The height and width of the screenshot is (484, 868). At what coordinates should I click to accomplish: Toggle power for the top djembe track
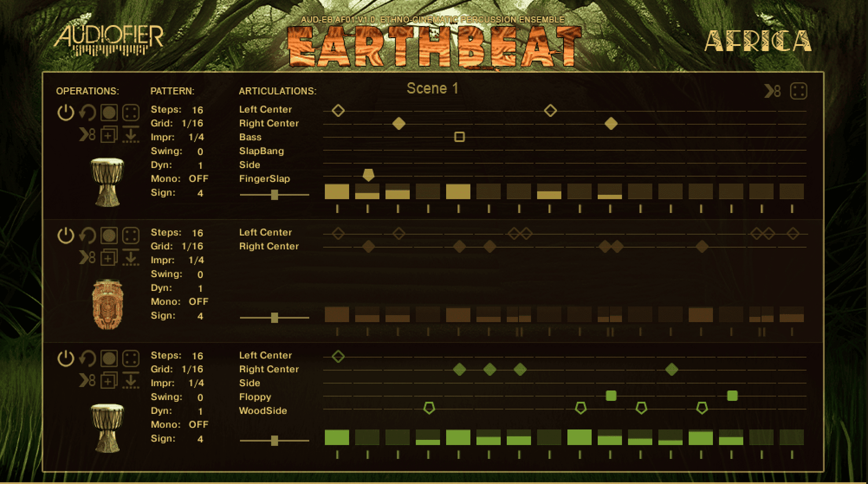(65, 112)
